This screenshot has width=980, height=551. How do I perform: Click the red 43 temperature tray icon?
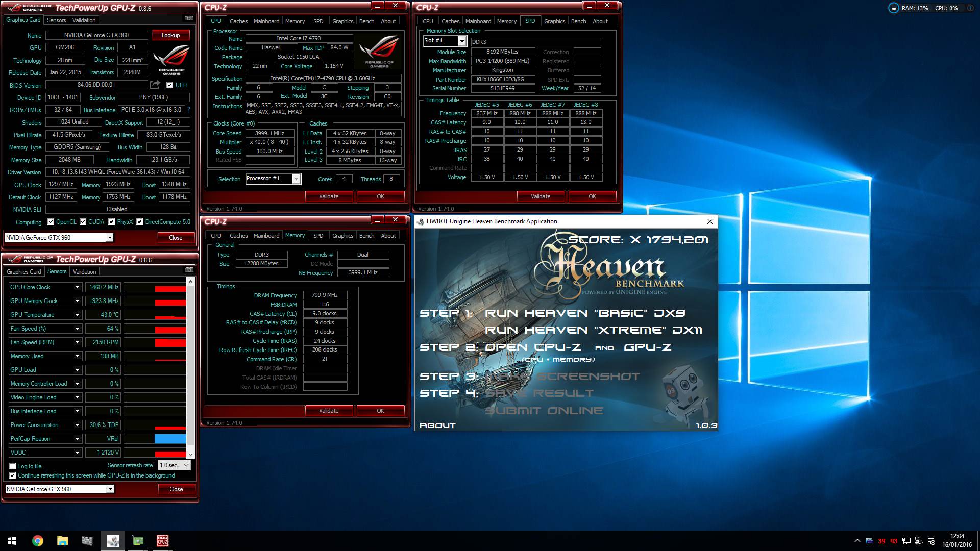[x=894, y=541]
